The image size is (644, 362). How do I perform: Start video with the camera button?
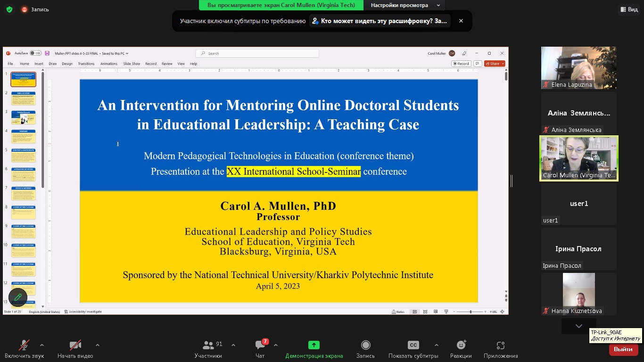75,346
